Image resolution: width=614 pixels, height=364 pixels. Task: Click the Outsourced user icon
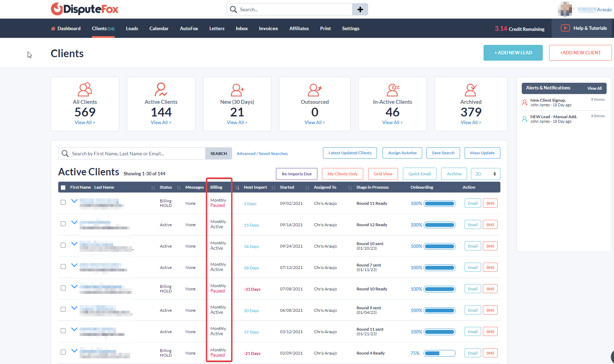315,90
